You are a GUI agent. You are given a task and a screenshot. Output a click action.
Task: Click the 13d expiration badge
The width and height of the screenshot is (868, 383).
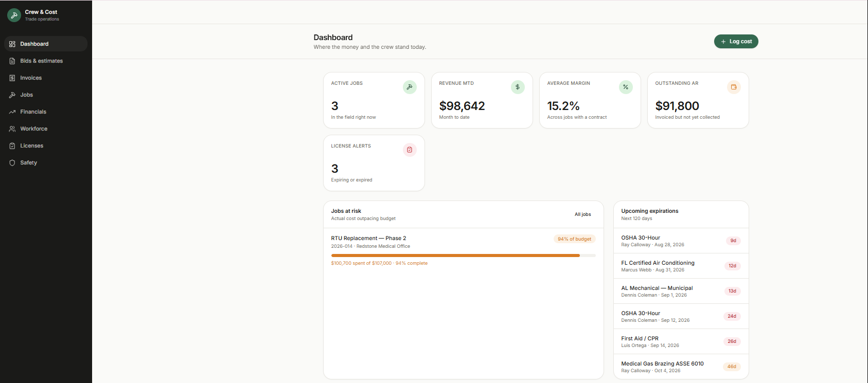click(x=732, y=291)
